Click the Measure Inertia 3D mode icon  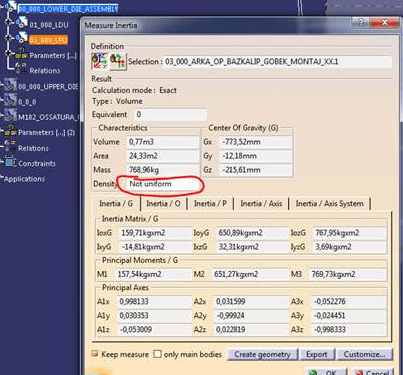[99, 61]
